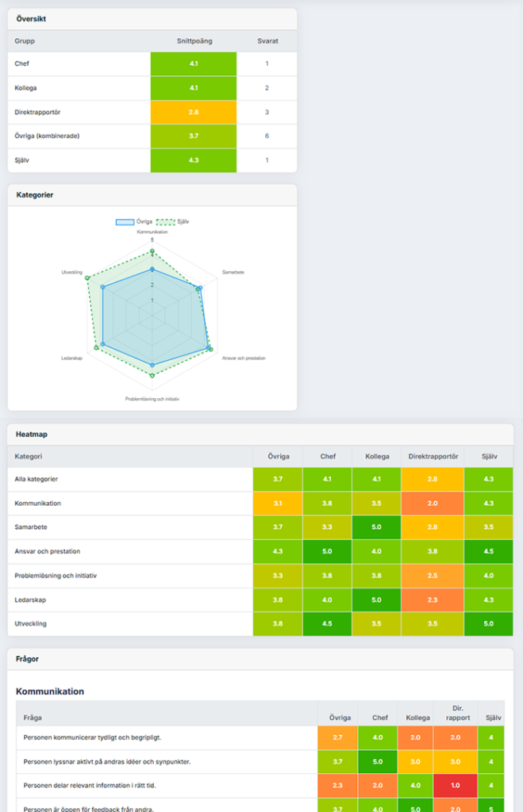The image size is (523, 812).
Task: Select the Problemlösning och initiativ radar label
Action: click(152, 399)
